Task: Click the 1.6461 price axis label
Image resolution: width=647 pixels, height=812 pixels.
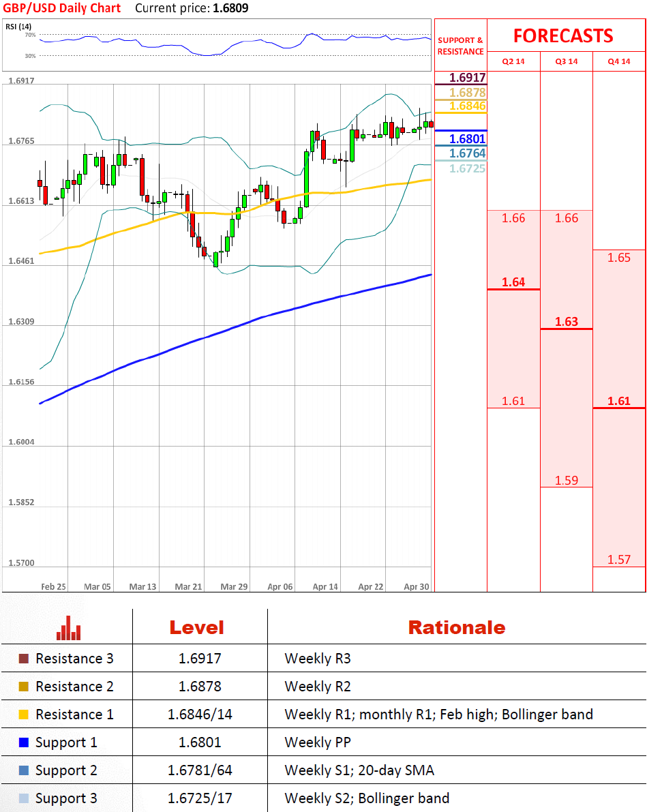Action: point(21,261)
